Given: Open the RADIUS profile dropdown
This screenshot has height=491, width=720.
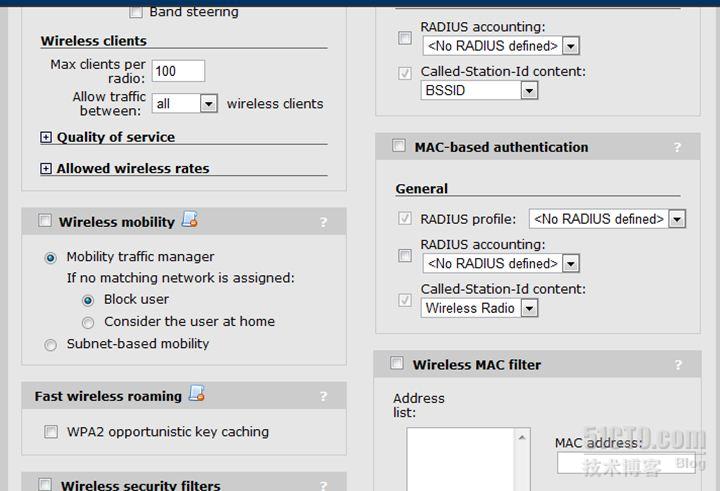Looking at the screenshot, I should pyautogui.click(x=608, y=219).
